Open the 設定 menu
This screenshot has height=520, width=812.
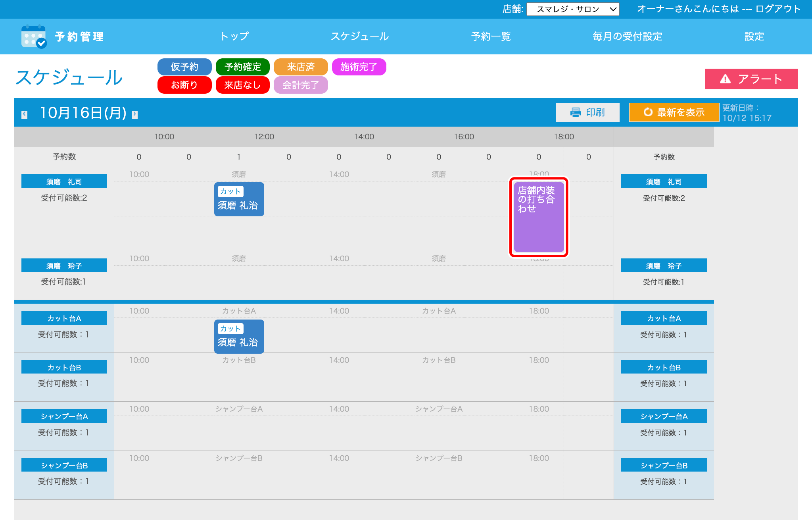tap(754, 37)
